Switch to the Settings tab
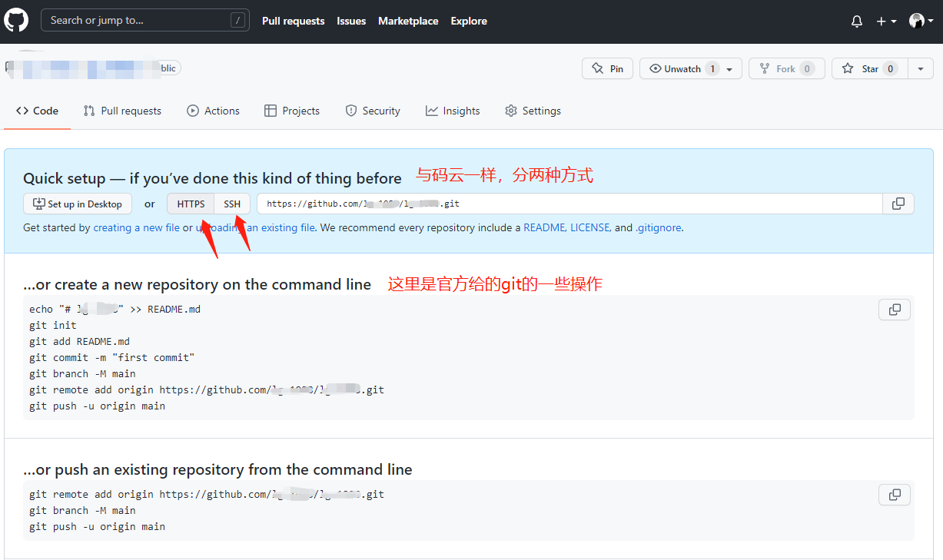Screen dimensions: 943x560 533,111
